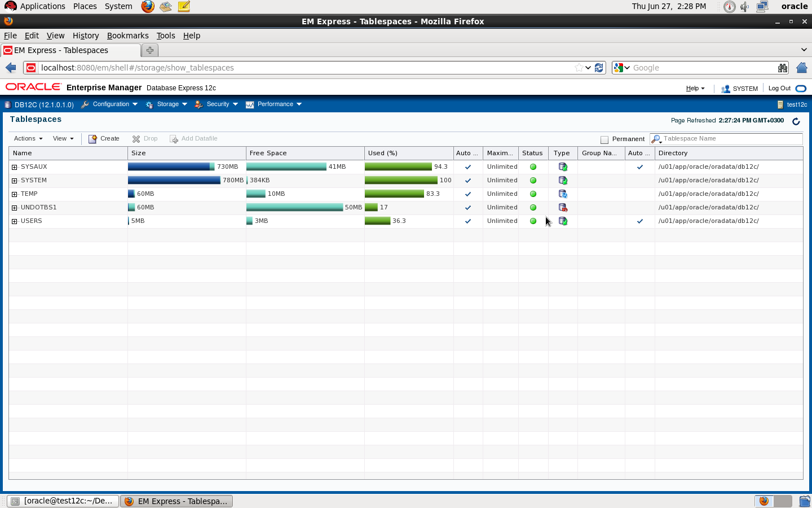
Task: Toggle the Permanent checkbox
Action: [x=604, y=139]
